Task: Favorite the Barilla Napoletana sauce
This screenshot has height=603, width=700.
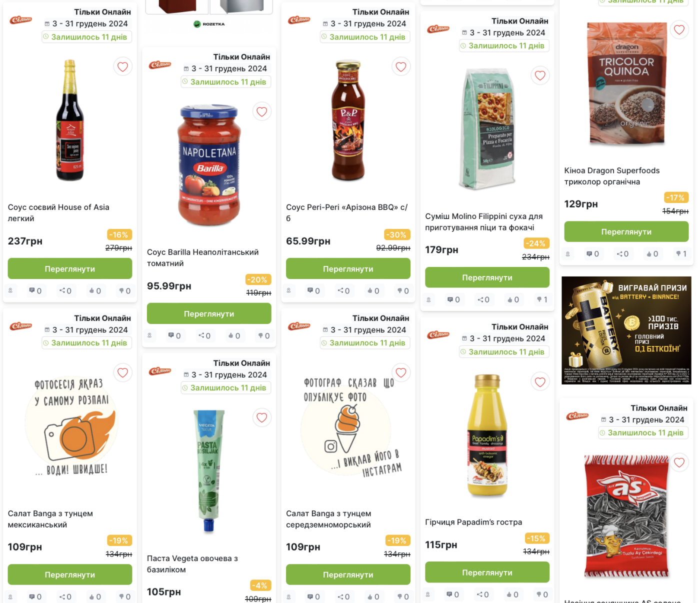Action: click(x=261, y=112)
